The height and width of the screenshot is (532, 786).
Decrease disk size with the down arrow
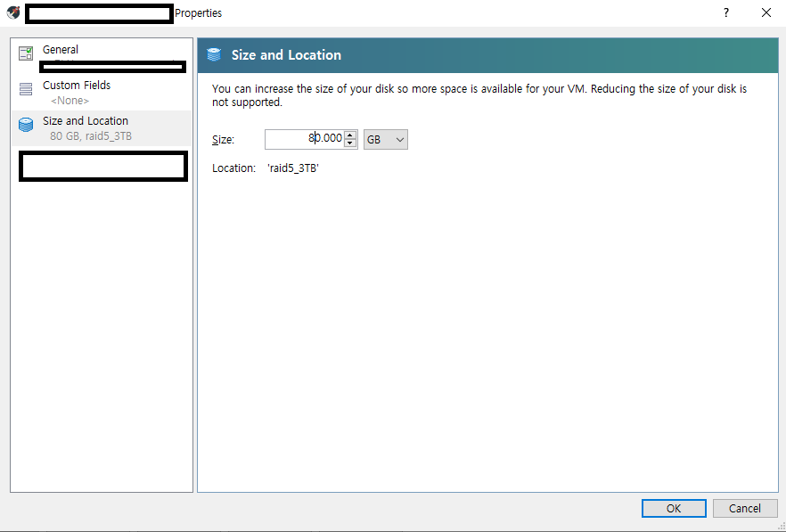(x=350, y=143)
